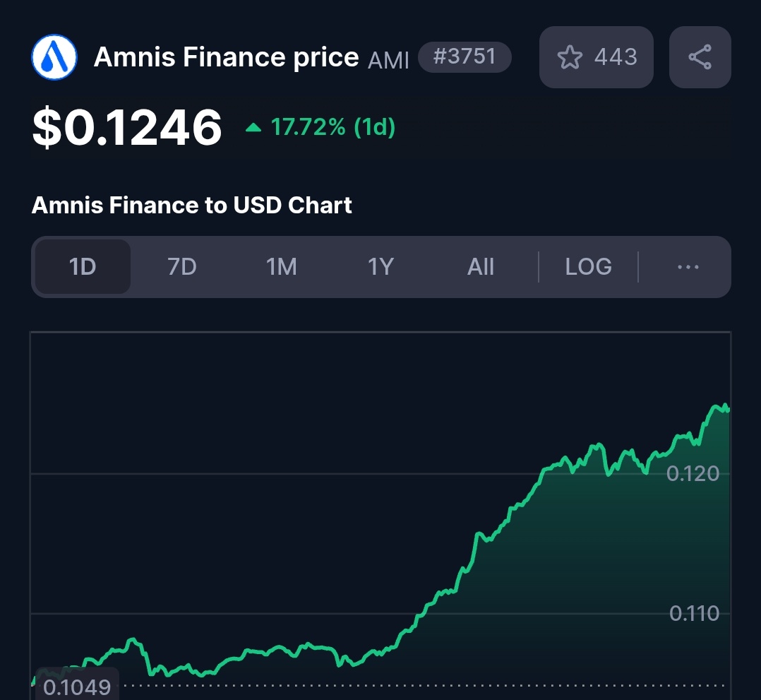Click the 443 watchlist count
Image resolution: width=761 pixels, height=700 pixels.
pyautogui.click(x=616, y=57)
